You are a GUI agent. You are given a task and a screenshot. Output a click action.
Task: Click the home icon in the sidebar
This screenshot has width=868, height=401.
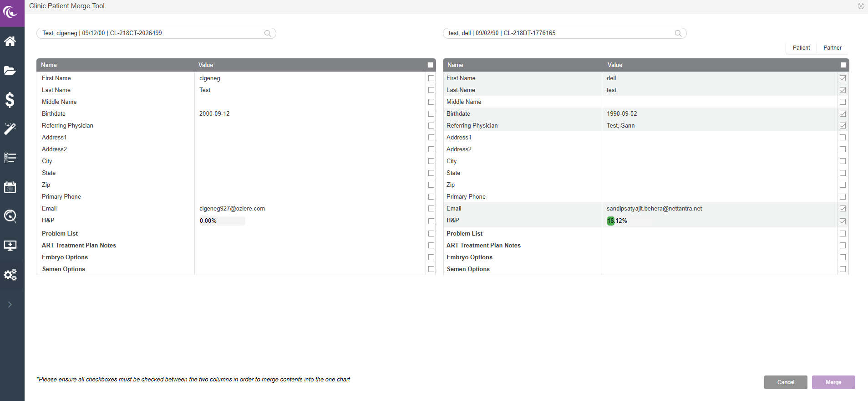(10, 41)
